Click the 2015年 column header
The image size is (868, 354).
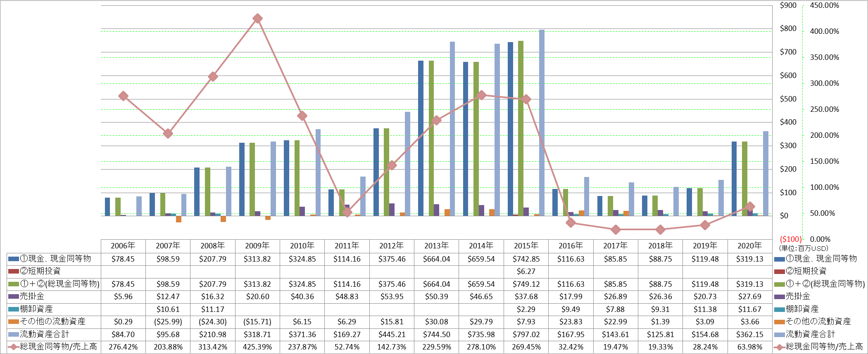(x=526, y=246)
